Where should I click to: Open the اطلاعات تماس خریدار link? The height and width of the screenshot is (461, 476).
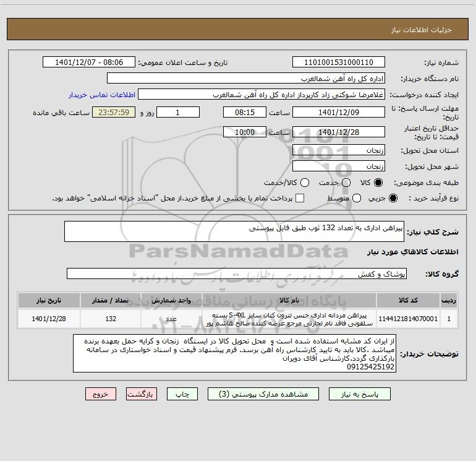(102, 95)
